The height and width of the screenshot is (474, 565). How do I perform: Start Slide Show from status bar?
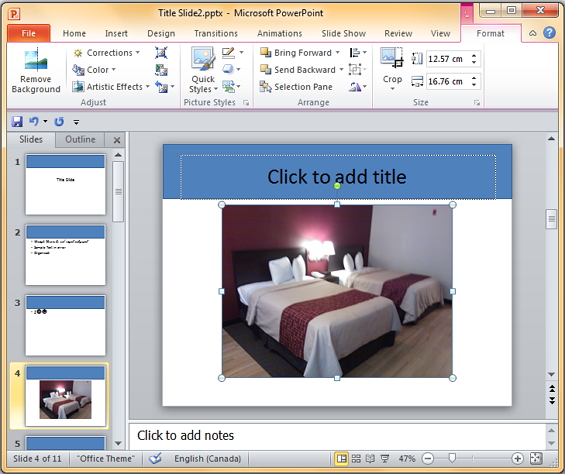pos(385,459)
